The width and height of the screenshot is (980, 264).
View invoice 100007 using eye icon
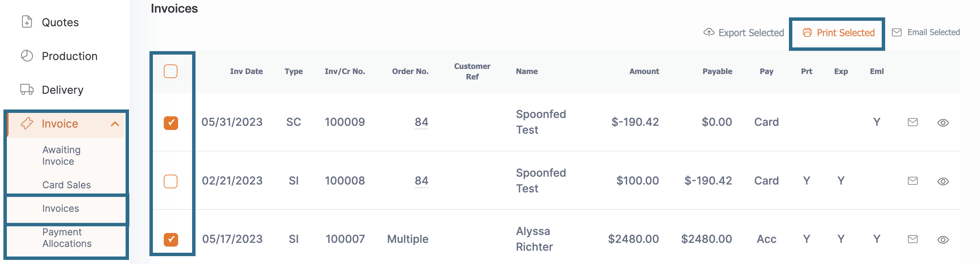pos(943,240)
